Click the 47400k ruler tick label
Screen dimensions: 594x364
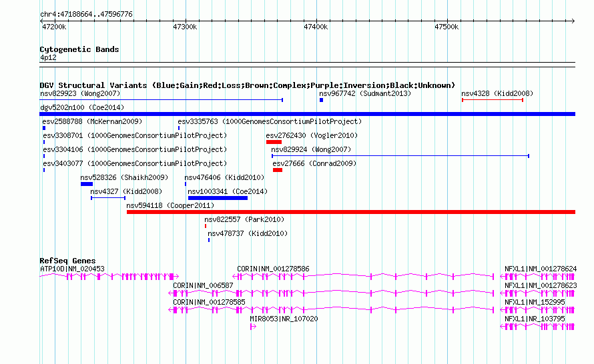pyautogui.click(x=316, y=27)
